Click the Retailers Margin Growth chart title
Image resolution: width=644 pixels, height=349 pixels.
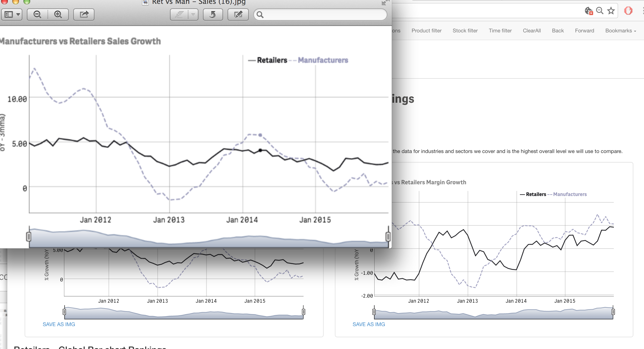[429, 182]
